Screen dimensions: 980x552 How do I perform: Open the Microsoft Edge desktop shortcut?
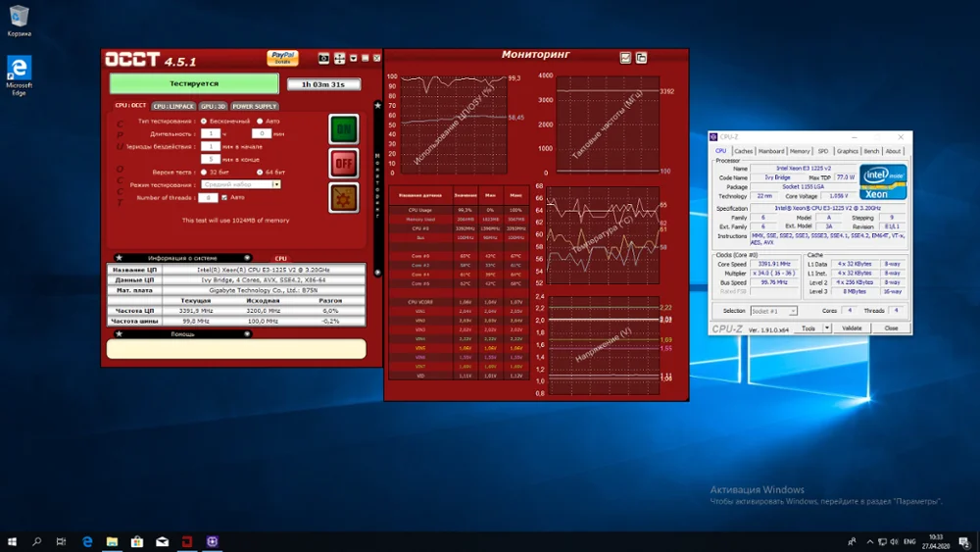tap(19, 76)
